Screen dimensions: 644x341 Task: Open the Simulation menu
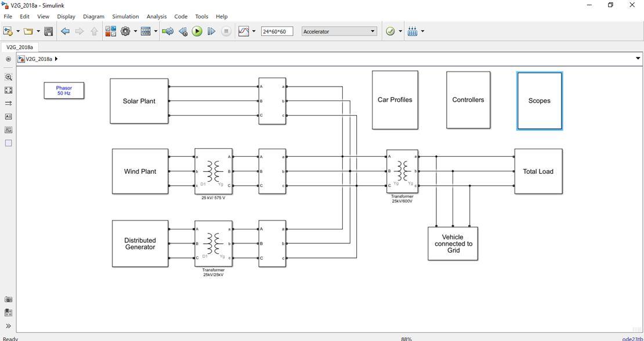coord(125,16)
